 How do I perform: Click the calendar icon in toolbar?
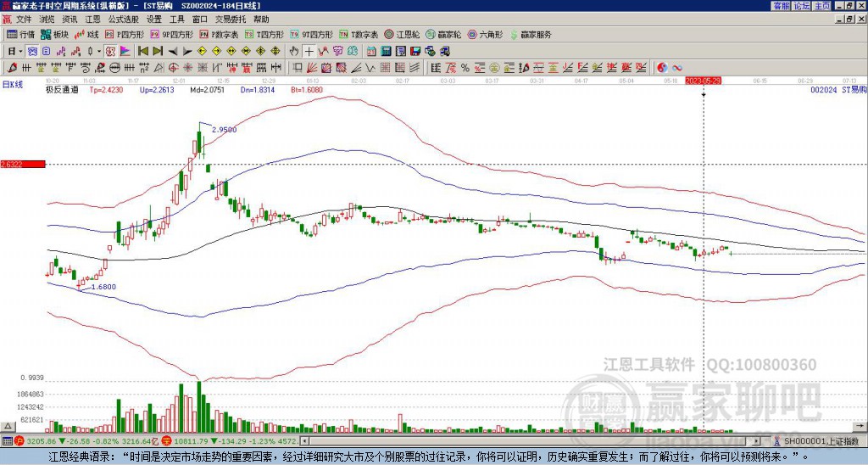371,52
